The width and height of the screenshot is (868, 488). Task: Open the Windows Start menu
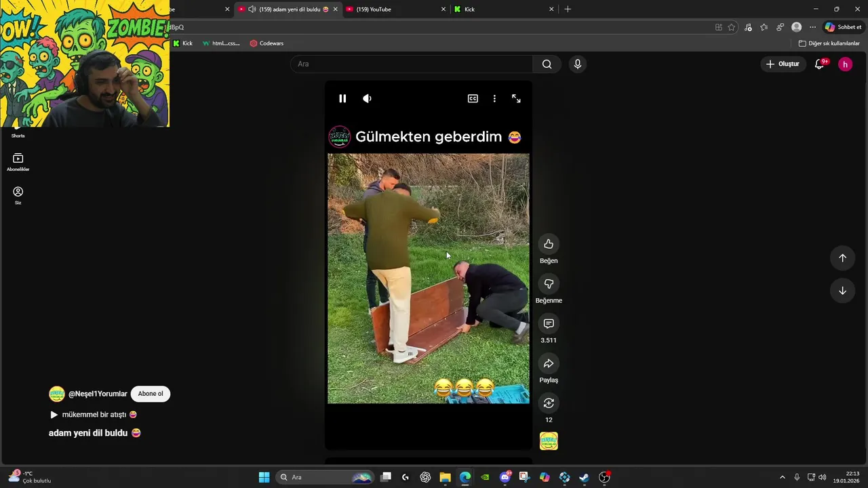[x=264, y=477]
